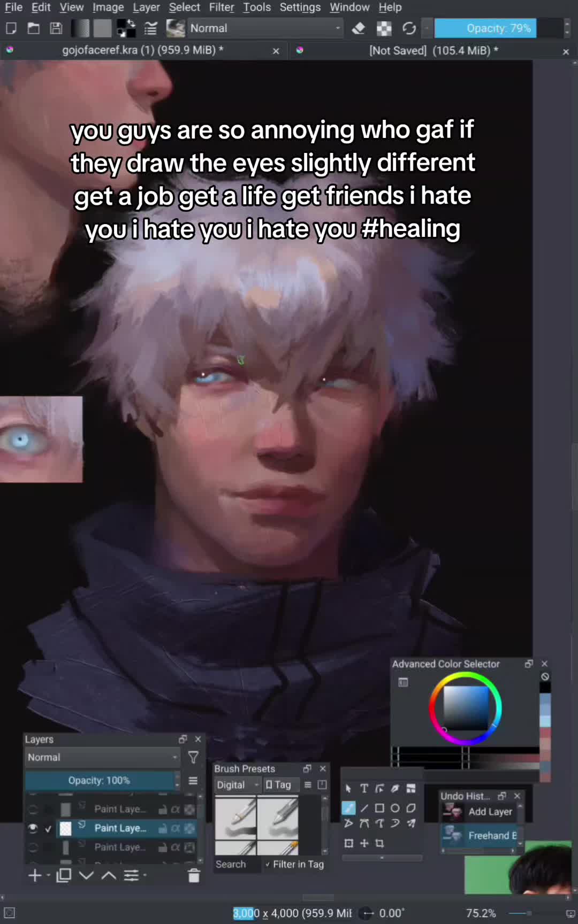This screenshot has width=578, height=924.
Task: Open the Filter menu
Action: [222, 7]
